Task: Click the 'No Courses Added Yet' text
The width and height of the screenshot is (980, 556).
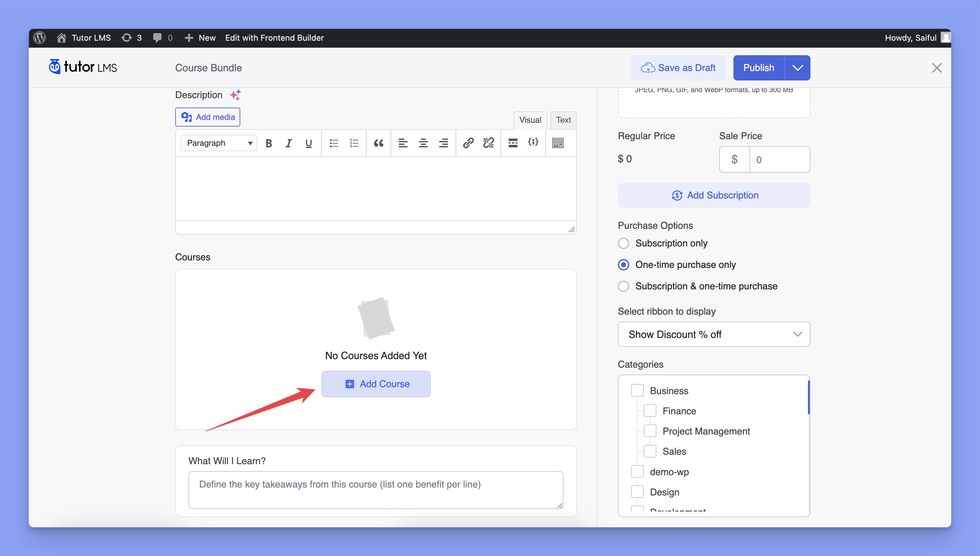Action: [x=376, y=356]
